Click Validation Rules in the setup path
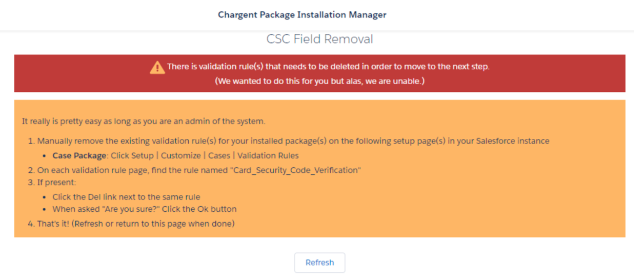644x280 pixels. (x=268, y=155)
